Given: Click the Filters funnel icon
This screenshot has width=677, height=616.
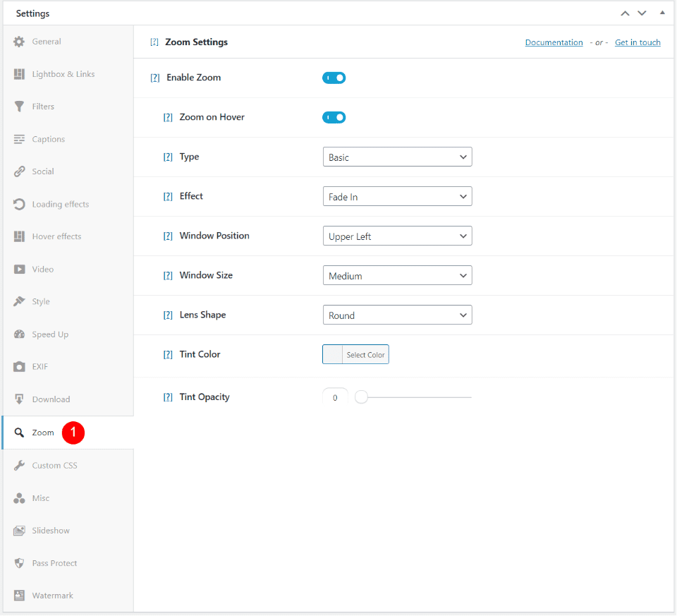Looking at the screenshot, I should click(x=19, y=107).
